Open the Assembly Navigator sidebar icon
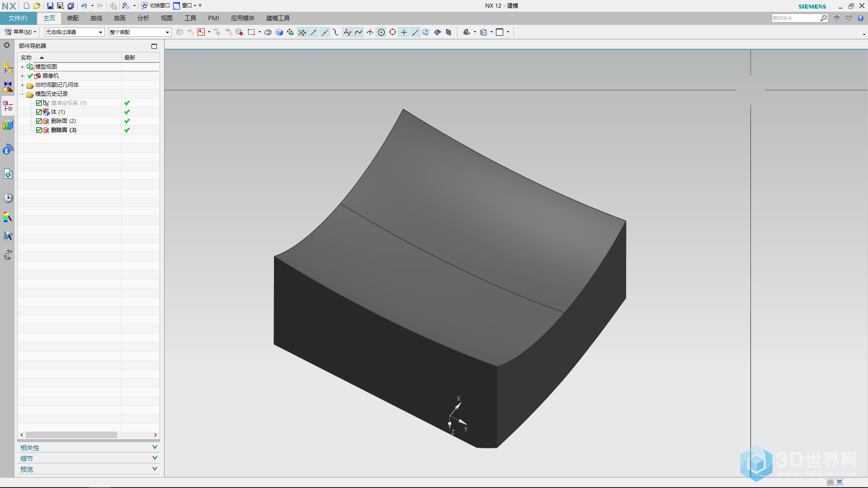This screenshot has width=868, height=488. pos(8,68)
